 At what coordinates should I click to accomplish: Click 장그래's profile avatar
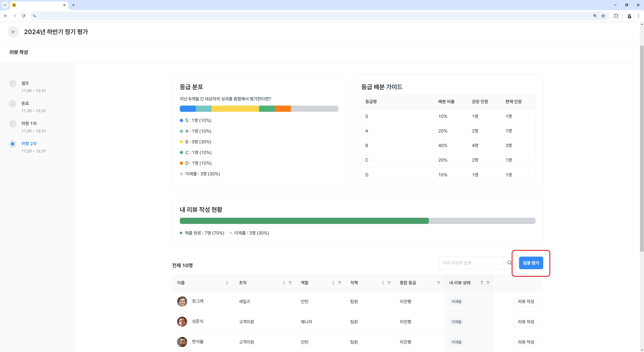(182, 301)
